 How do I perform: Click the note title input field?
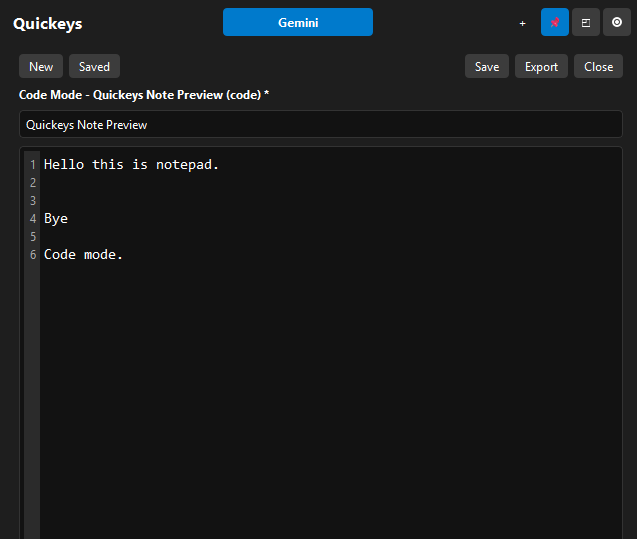click(x=321, y=124)
